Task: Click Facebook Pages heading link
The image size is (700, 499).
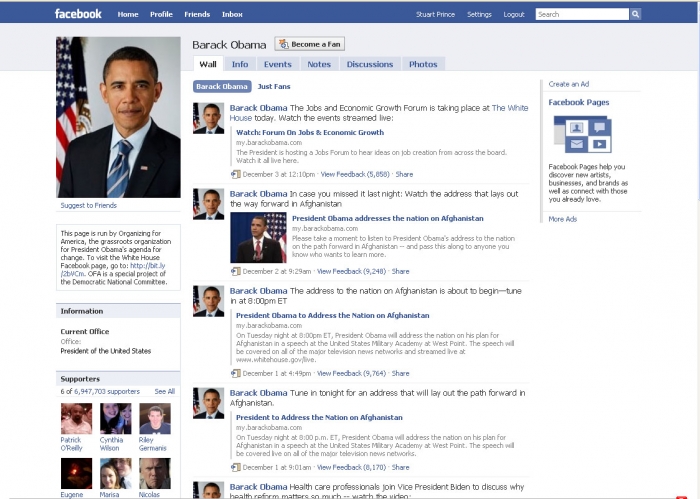Action: pos(579,102)
